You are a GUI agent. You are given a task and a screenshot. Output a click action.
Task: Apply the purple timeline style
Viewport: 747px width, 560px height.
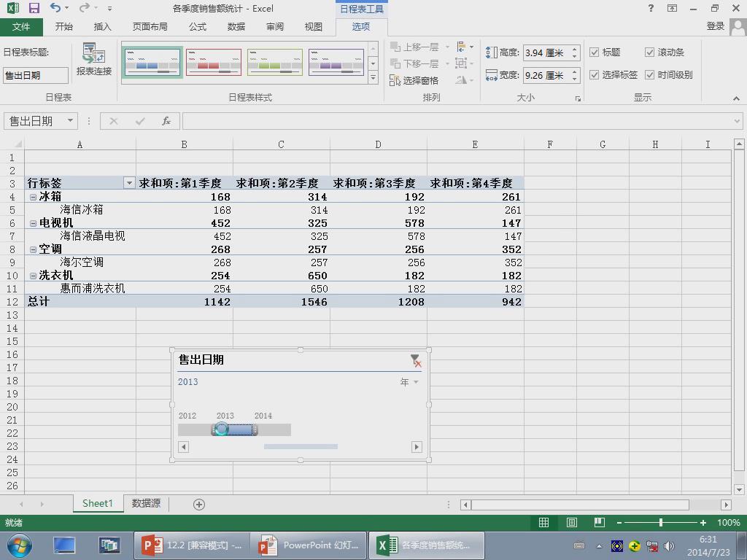[336, 62]
